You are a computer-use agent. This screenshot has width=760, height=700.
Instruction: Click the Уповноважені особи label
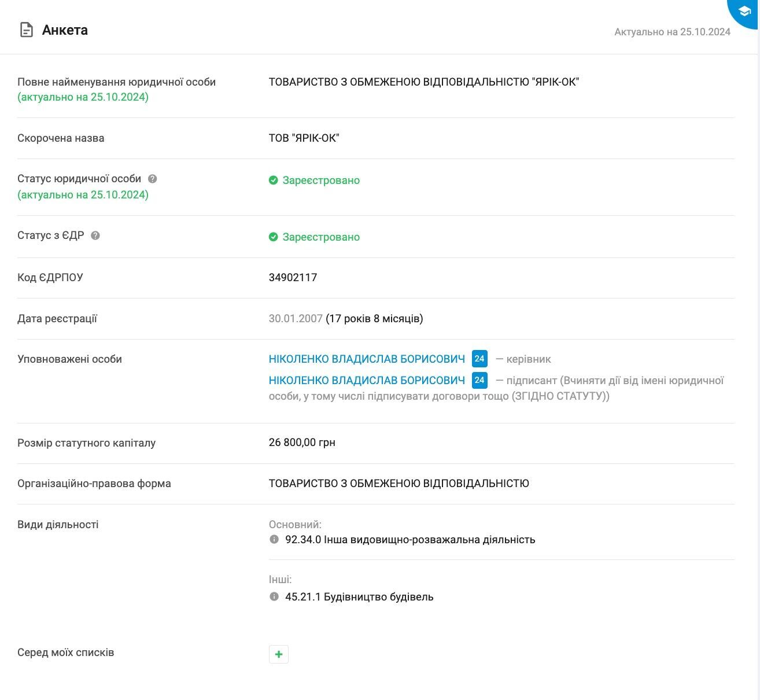click(69, 359)
